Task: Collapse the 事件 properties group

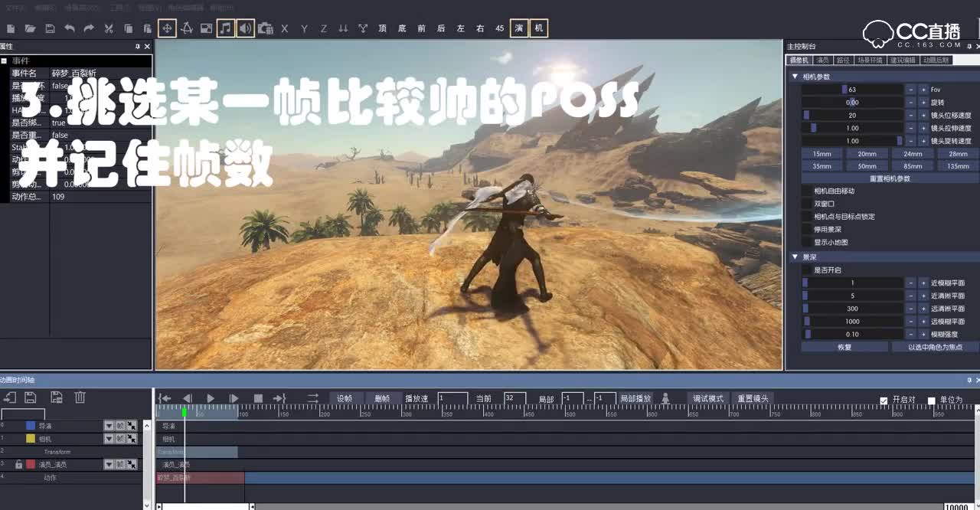Action: tap(4, 60)
